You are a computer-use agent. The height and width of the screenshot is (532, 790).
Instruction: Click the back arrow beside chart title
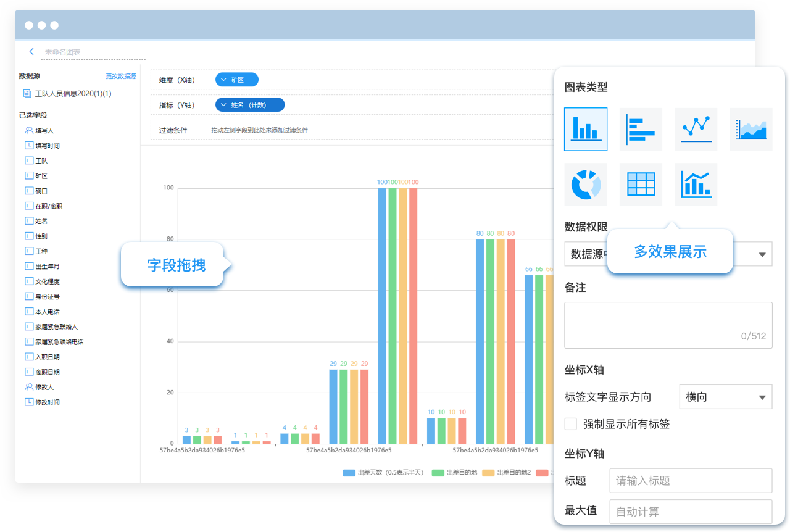pyautogui.click(x=31, y=52)
